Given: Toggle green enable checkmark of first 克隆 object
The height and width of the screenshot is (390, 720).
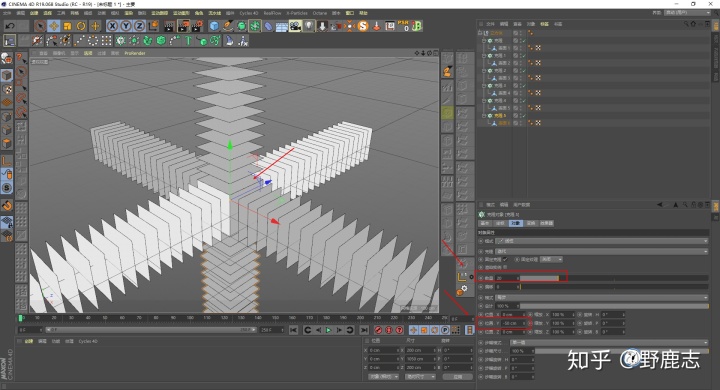Looking at the screenshot, I should (x=524, y=40).
